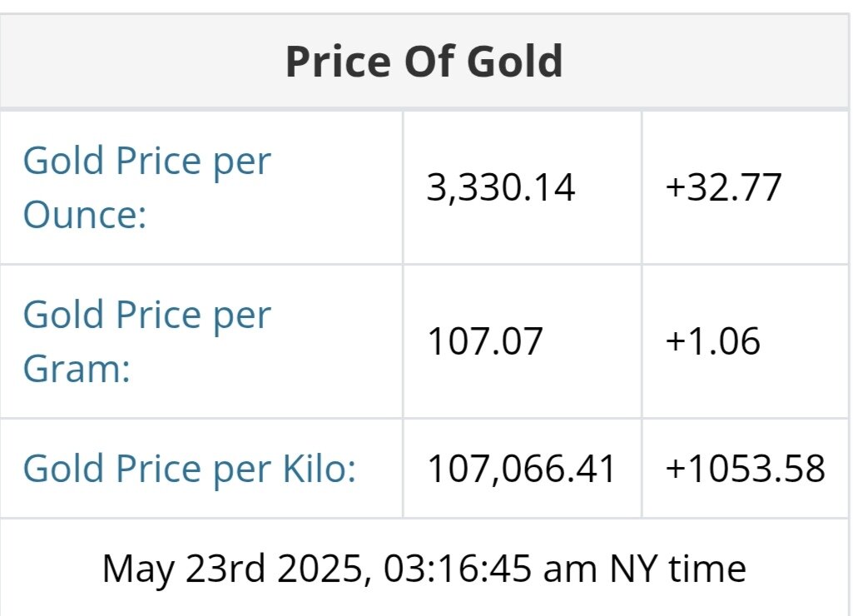Viewport: 853px width, 616px height.
Task: Click the word "Ounce:" in the first row
Action: [84, 214]
